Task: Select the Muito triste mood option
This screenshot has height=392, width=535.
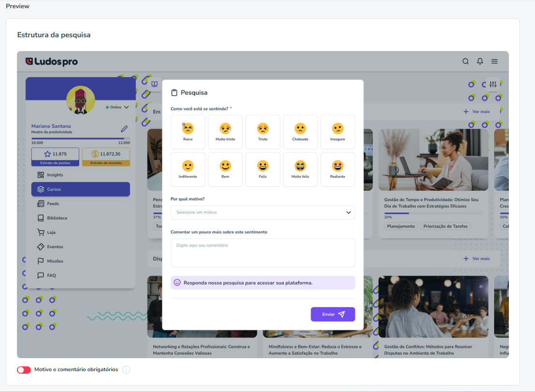Action: point(225,132)
